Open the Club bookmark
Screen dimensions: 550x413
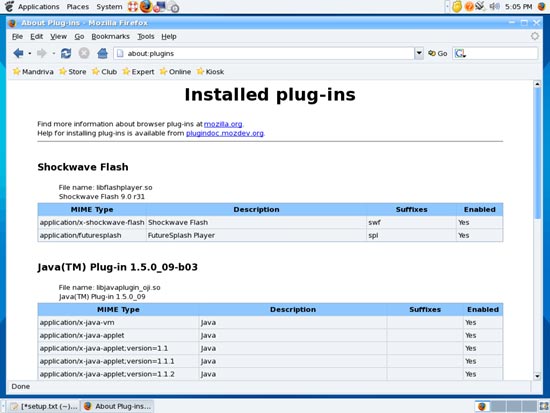point(105,72)
